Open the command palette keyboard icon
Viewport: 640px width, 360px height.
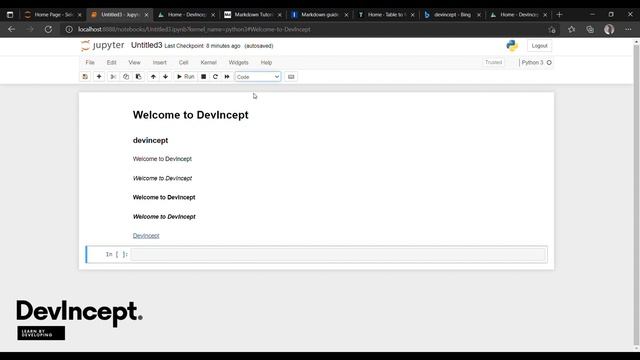[291, 77]
